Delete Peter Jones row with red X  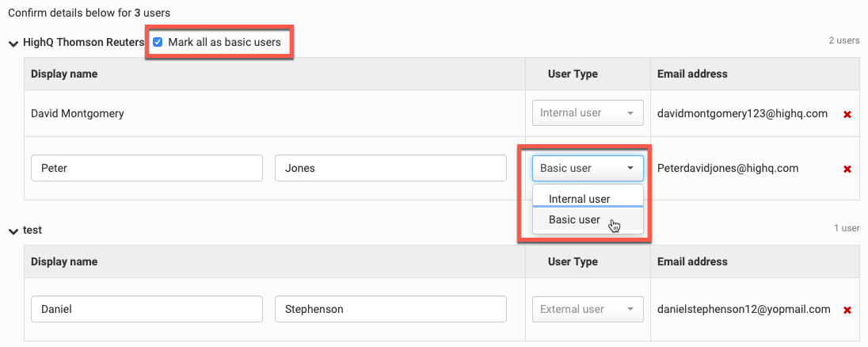click(847, 169)
